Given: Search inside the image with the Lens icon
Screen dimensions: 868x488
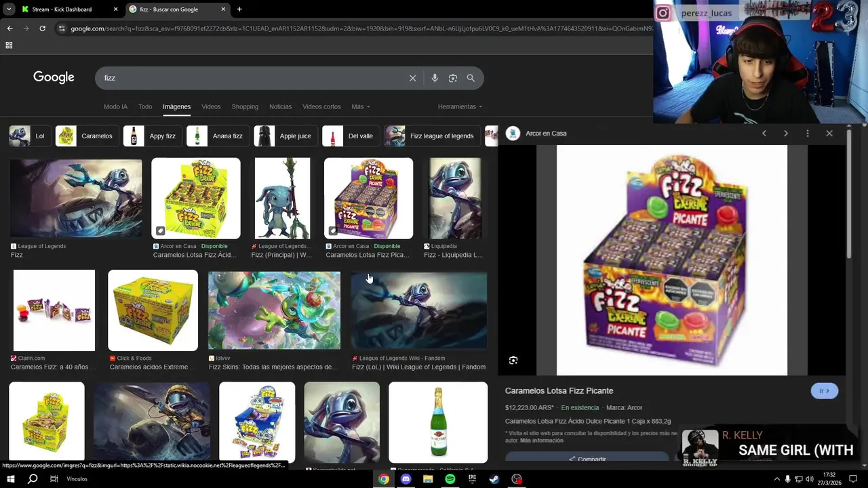Looking at the screenshot, I should click(513, 361).
